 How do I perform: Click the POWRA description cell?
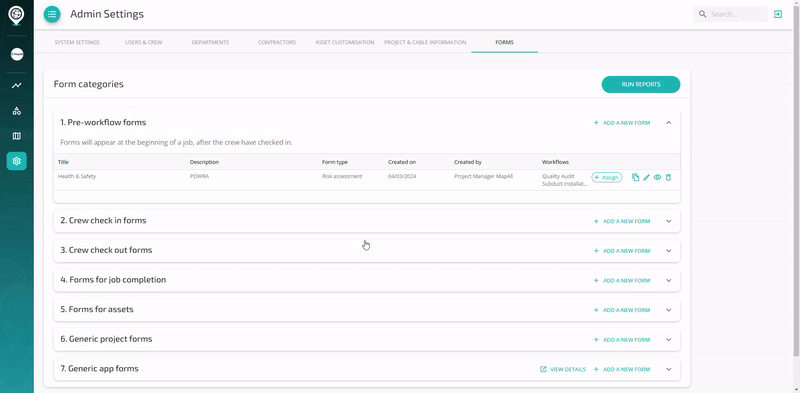click(x=199, y=176)
